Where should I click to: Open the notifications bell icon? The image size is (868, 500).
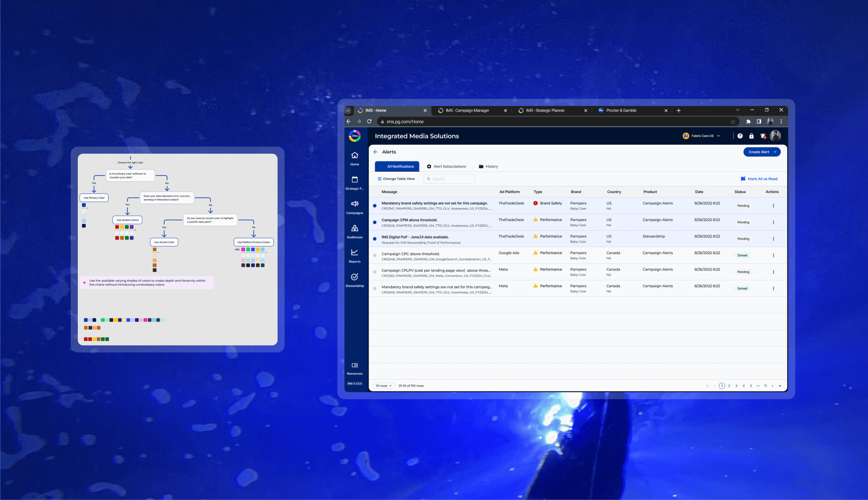[762, 136]
